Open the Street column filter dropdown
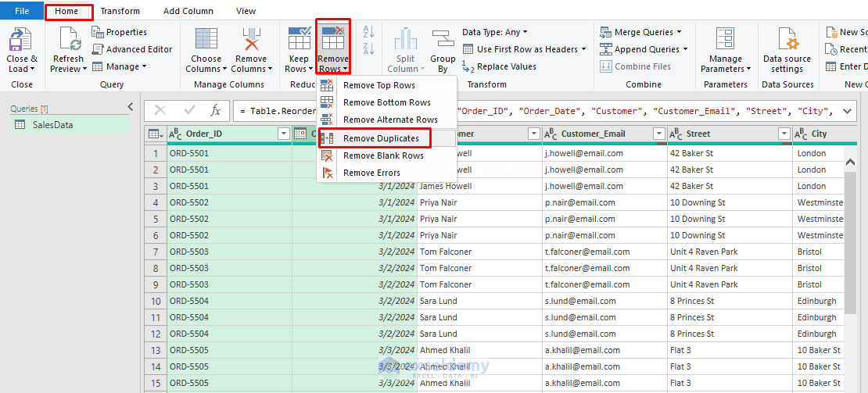 (784, 134)
